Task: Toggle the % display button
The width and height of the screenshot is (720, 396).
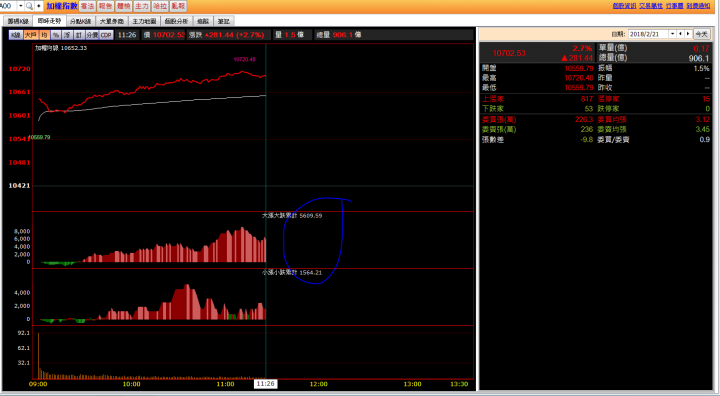Action: [x=56, y=35]
